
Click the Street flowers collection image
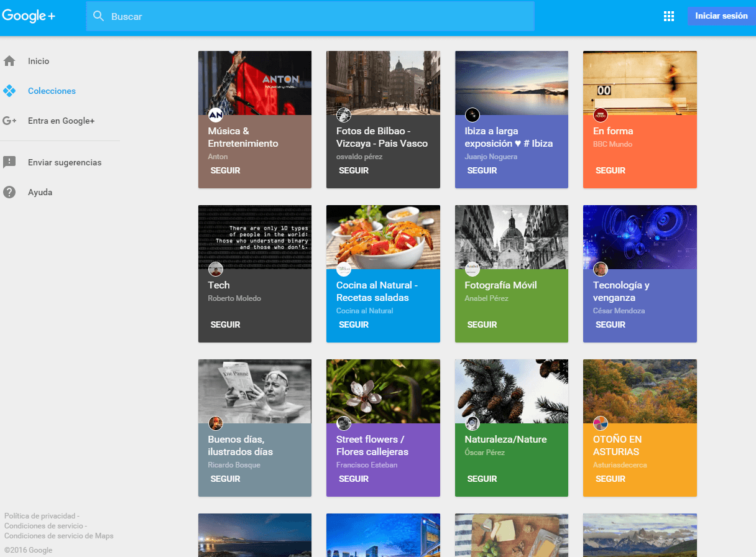(383, 390)
